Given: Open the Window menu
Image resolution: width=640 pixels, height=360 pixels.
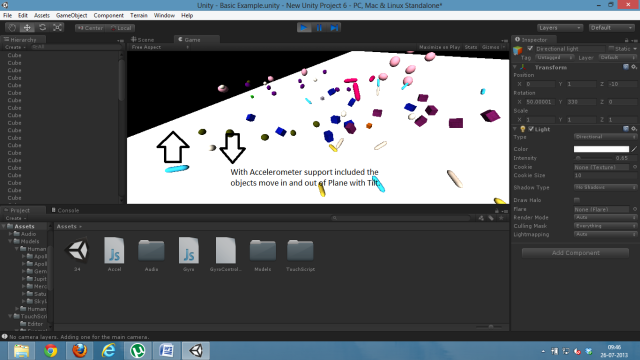Looking at the screenshot, I should point(164,15).
